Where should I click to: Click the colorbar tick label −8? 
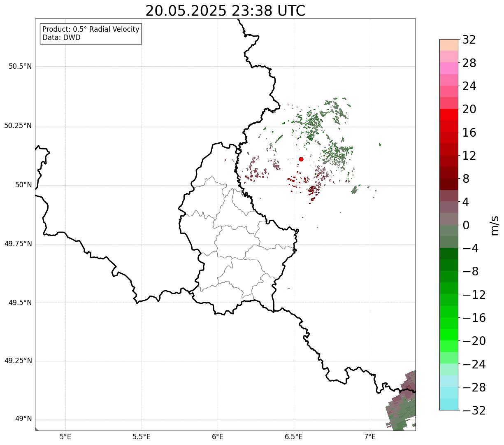click(470, 272)
